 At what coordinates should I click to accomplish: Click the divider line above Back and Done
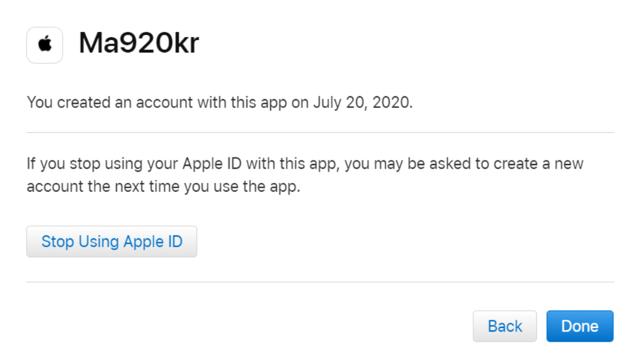point(320,282)
